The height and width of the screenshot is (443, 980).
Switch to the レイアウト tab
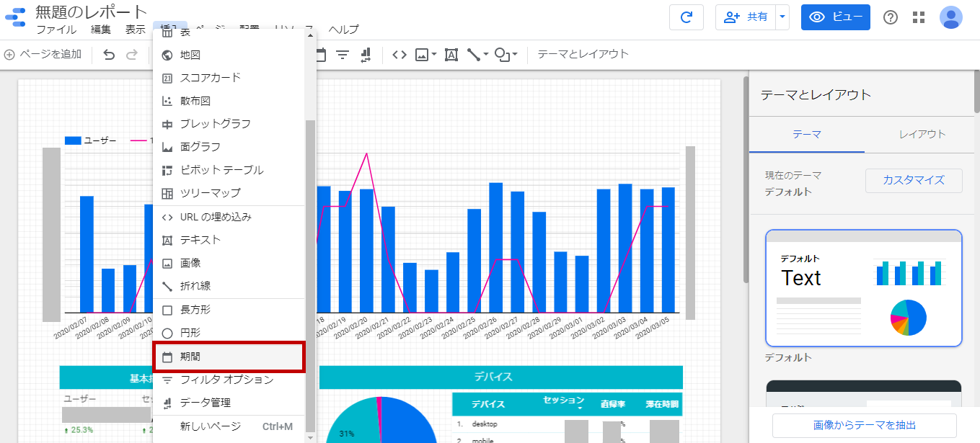922,134
